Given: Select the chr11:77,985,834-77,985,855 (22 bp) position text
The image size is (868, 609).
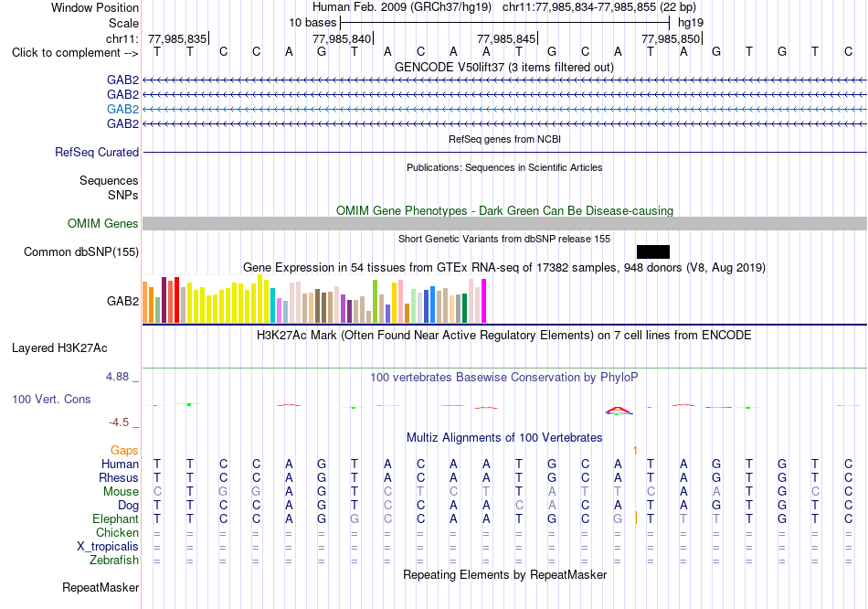Looking at the screenshot, I should click(x=599, y=7).
